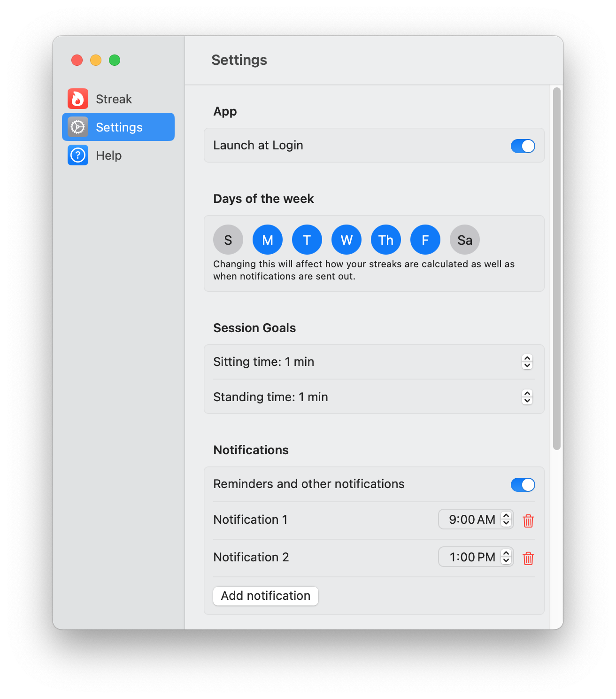This screenshot has width=616, height=699.
Task: Disable Launch at Login switch
Action: [523, 146]
